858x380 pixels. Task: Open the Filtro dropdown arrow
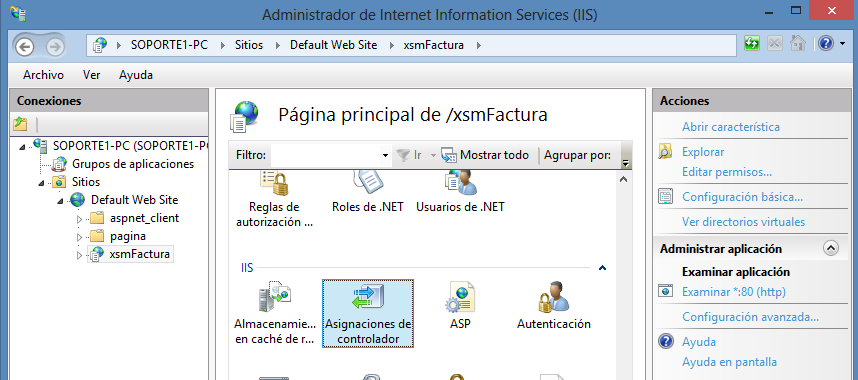(385, 156)
